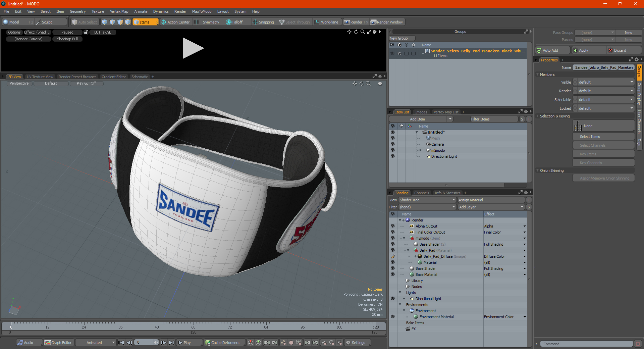Open the shader View dropdown
The width and height of the screenshot is (644, 349).
coord(427,200)
